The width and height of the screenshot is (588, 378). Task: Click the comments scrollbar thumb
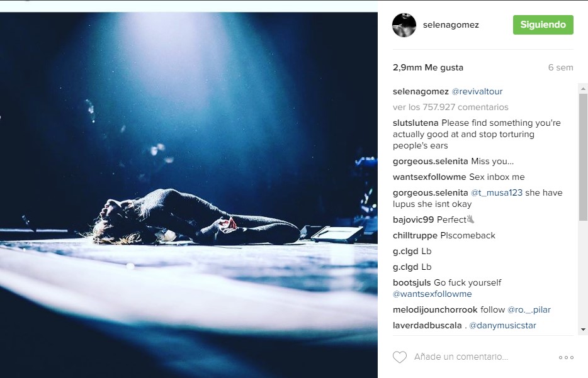coord(583,157)
